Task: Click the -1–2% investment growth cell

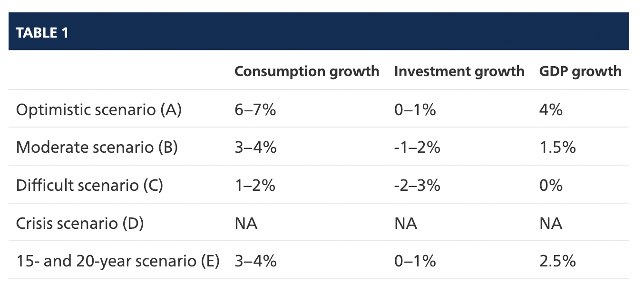Action: pos(417,147)
